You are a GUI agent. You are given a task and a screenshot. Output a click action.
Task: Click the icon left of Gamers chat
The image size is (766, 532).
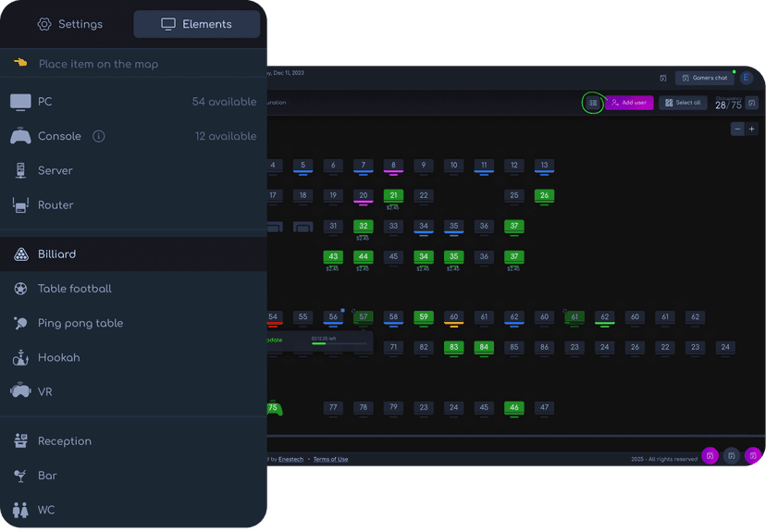pos(663,78)
